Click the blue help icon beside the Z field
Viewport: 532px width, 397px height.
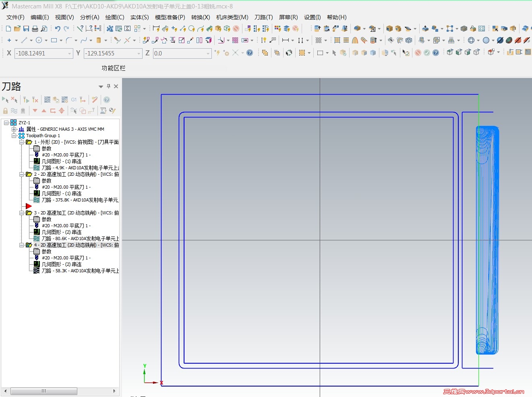250,53
